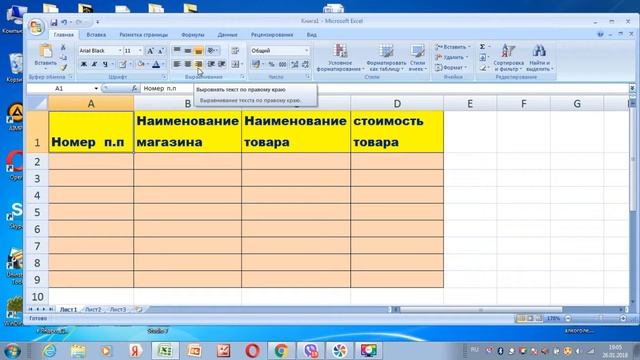The image size is (640, 360).
Task: Apply percent style to cells
Action: [271, 64]
